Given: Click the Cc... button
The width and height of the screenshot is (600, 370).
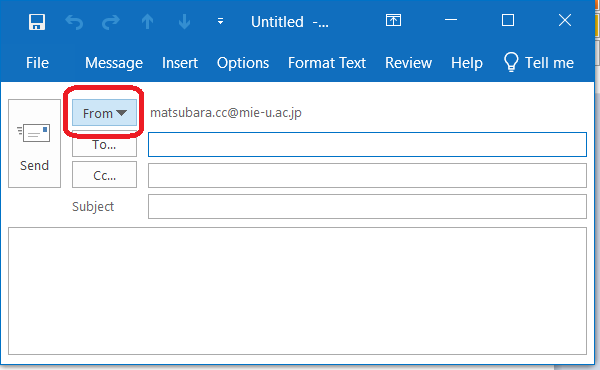Looking at the screenshot, I should (x=104, y=175).
